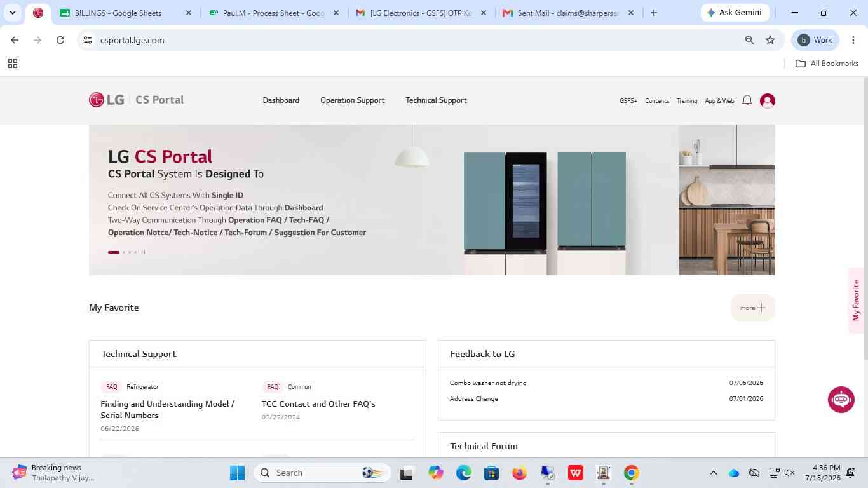The image size is (868, 488).
Task: Open the Chrome zoom magnifier icon
Action: 750,40
